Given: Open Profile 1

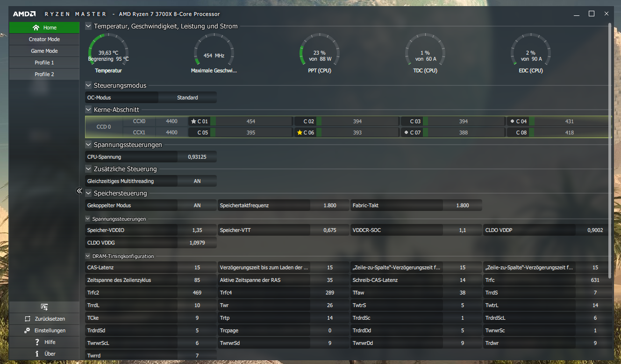Looking at the screenshot, I should (x=44, y=63).
